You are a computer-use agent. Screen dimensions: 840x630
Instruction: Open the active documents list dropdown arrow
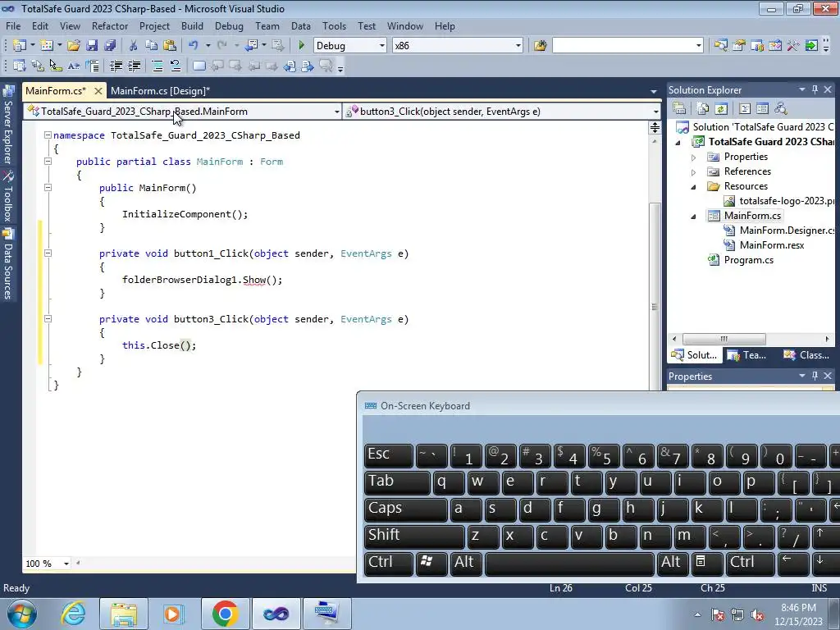[x=654, y=92]
